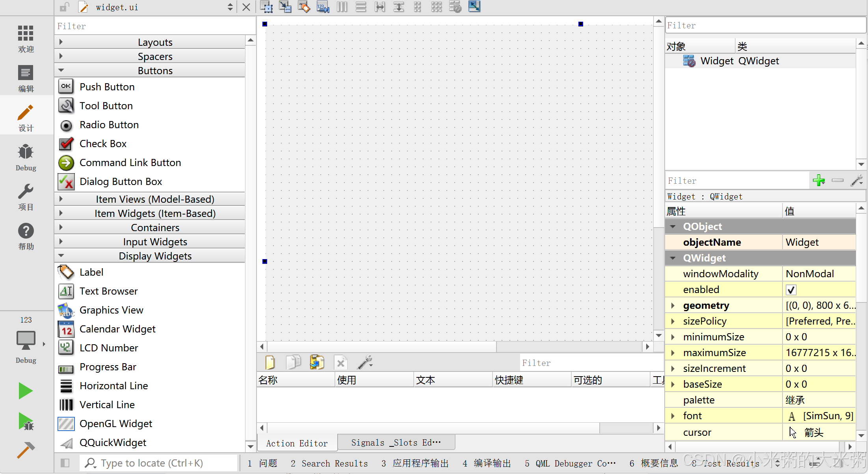Click the Type to locate field

158,463
